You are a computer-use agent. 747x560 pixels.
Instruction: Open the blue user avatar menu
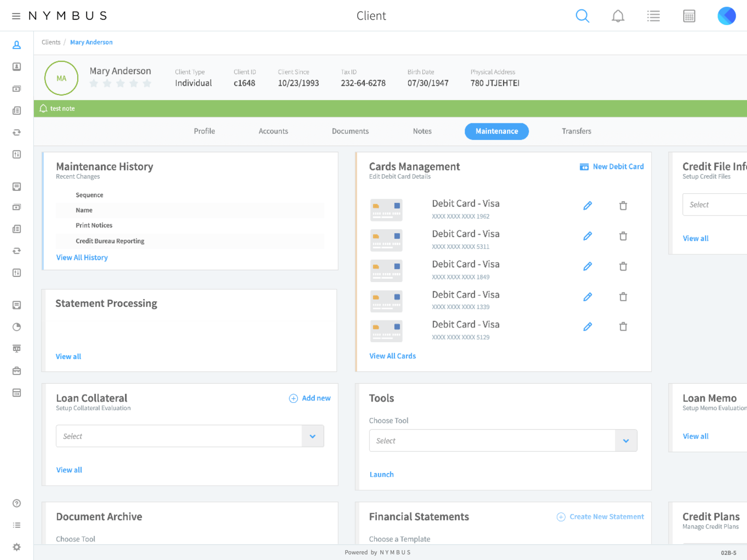(727, 16)
